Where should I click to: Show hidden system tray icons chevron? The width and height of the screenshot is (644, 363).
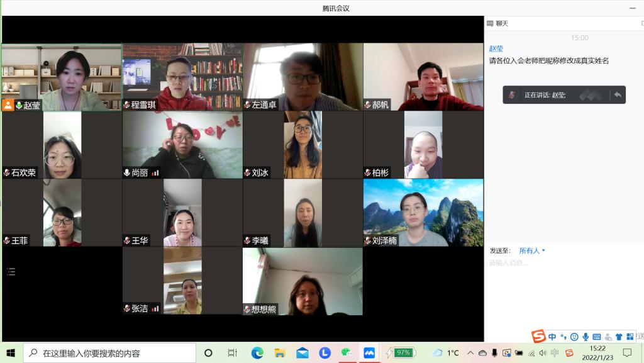[470, 353]
